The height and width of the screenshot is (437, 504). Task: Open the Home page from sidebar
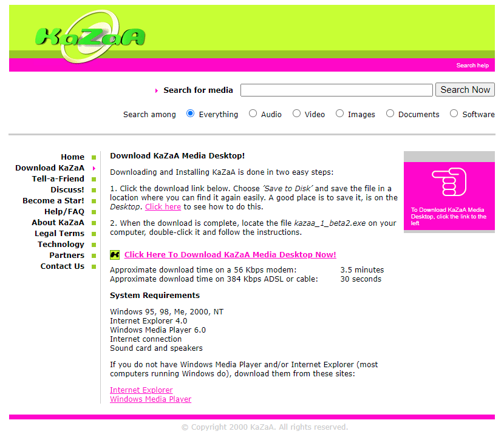tap(73, 157)
